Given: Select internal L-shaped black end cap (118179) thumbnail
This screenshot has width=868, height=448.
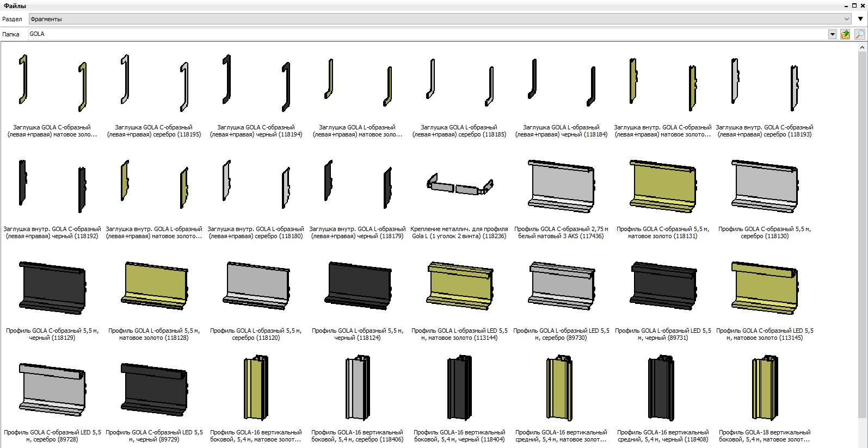Looking at the screenshot, I should pyautogui.click(x=358, y=185).
